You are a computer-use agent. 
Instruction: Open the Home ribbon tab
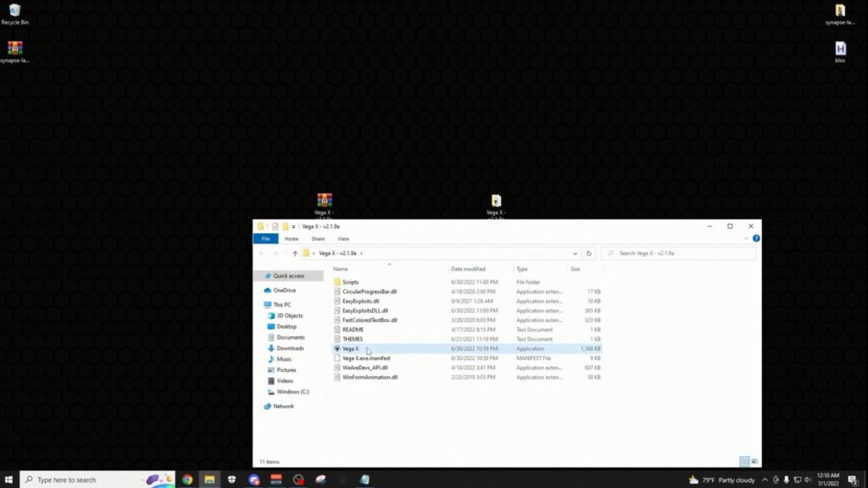pos(292,239)
